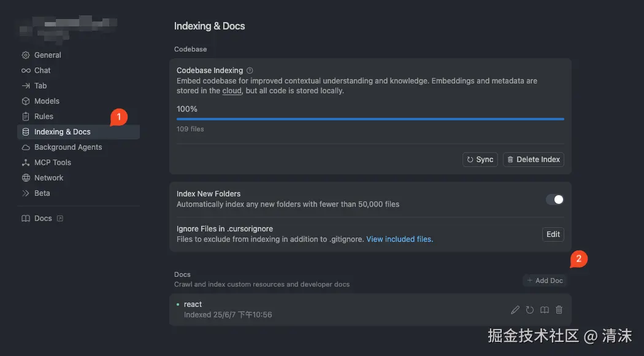
Task: Switch to Background Agents settings
Action: pyautogui.click(x=68, y=147)
